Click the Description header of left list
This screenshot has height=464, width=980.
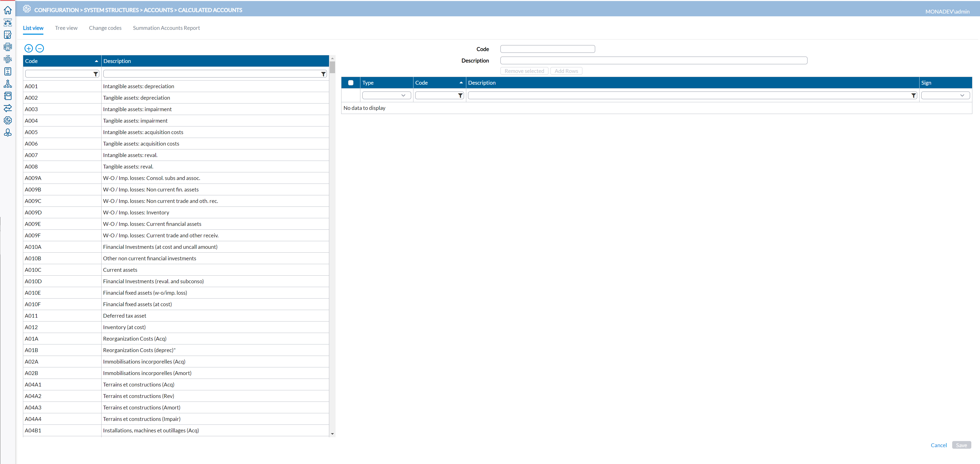pos(215,61)
